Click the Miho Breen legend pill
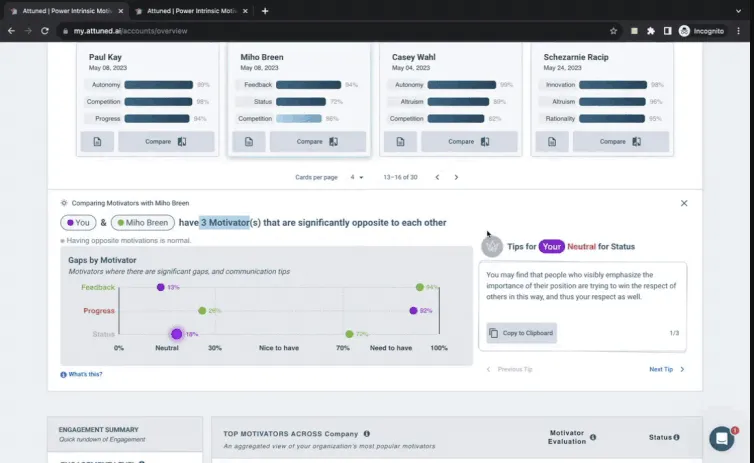The height and width of the screenshot is (463, 754). coord(142,223)
